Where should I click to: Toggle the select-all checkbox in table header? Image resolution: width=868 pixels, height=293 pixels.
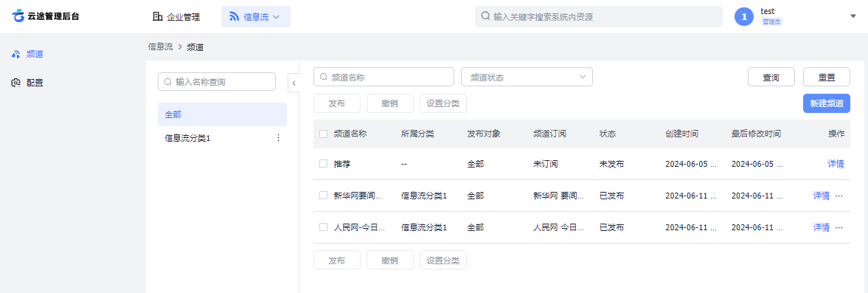[x=323, y=134]
